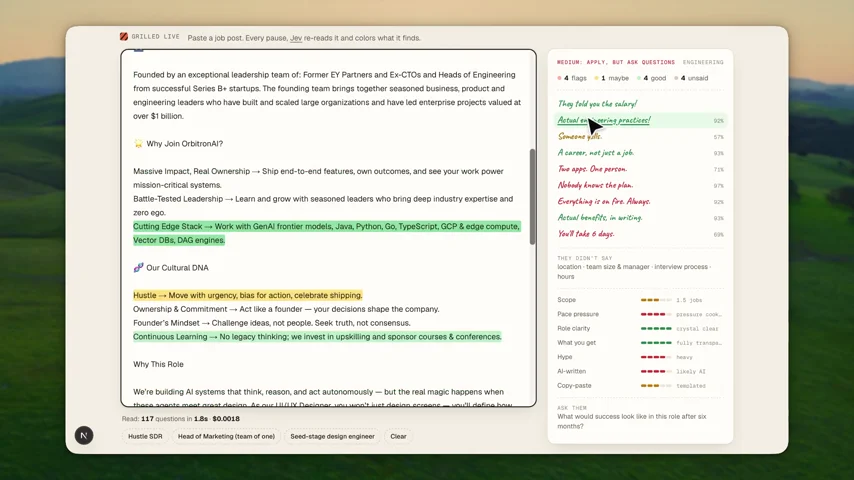Click the green good count dot

pos(639,78)
